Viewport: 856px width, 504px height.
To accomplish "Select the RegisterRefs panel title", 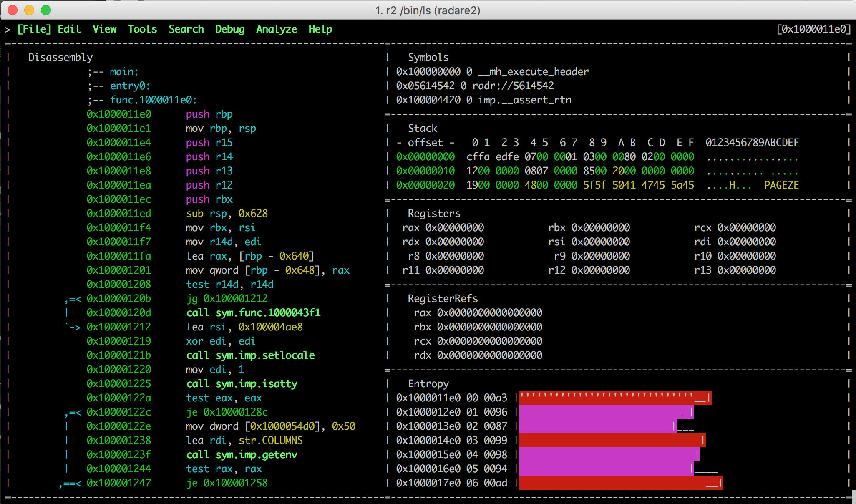I will pos(443,299).
